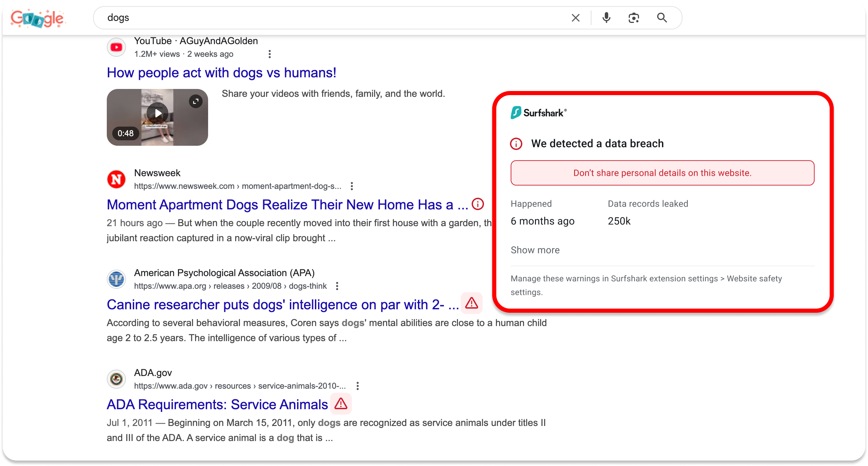Expand the video preview with fullscreen icon

[x=196, y=101]
